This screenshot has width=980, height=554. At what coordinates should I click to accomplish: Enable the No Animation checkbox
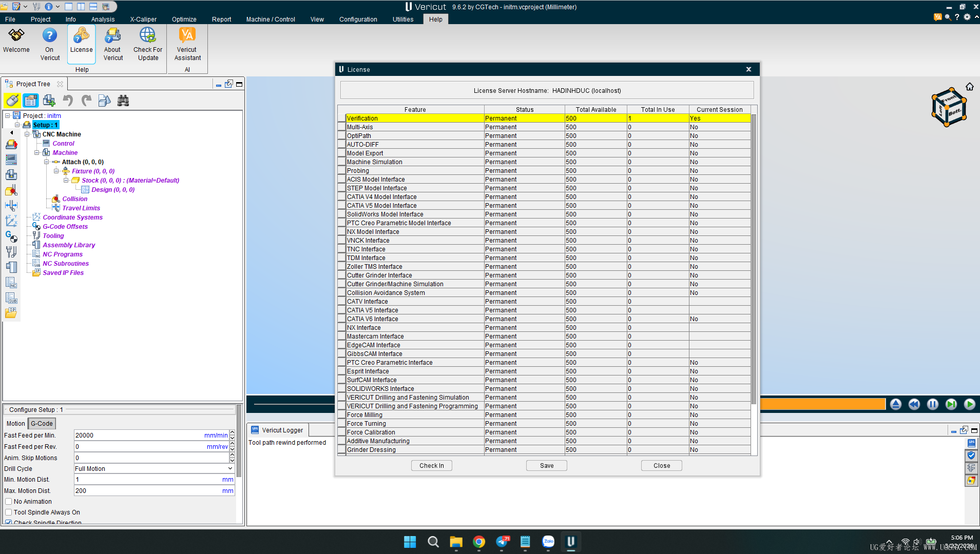click(9, 502)
